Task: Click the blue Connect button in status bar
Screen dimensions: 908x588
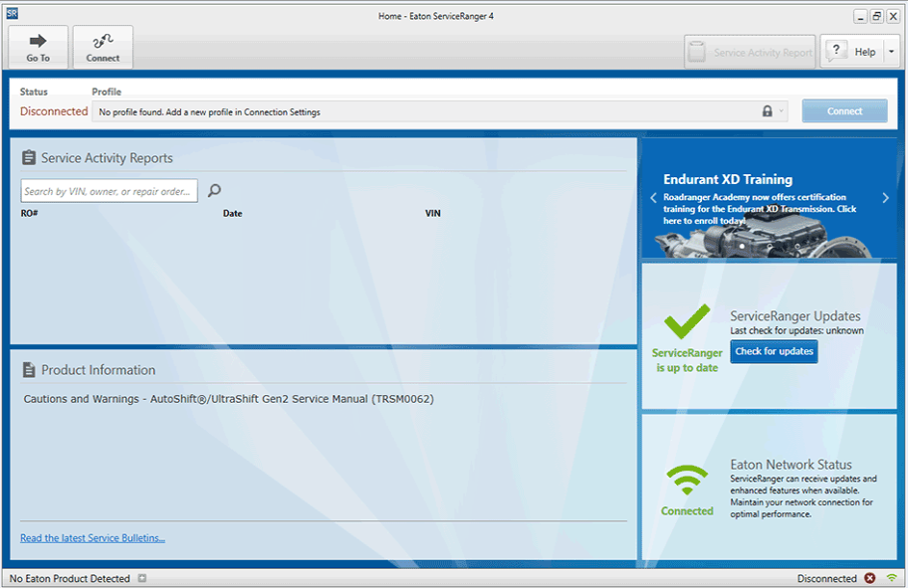Action: pos(844,111)
